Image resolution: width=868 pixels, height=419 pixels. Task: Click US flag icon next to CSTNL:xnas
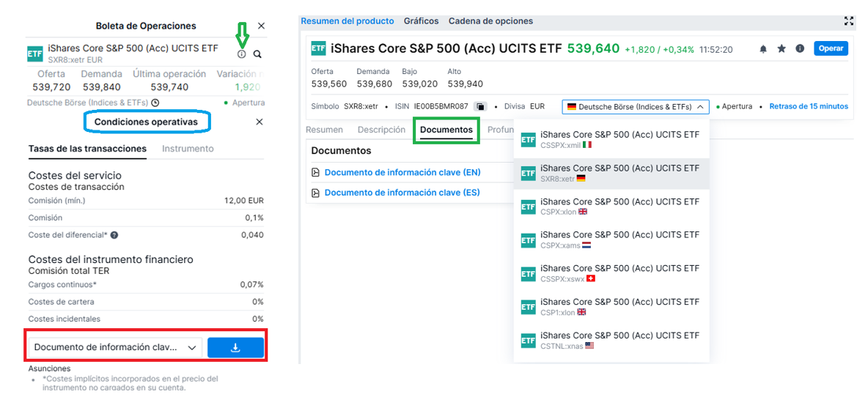click(589, 346)
